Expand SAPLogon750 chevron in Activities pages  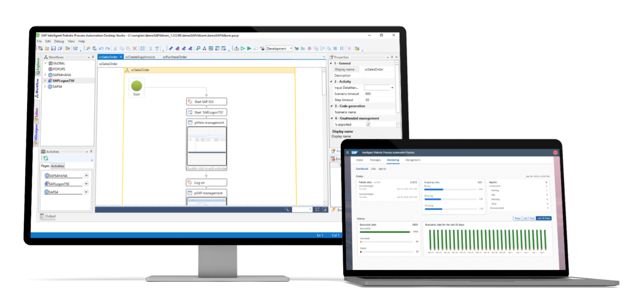[x=86, y=184]
